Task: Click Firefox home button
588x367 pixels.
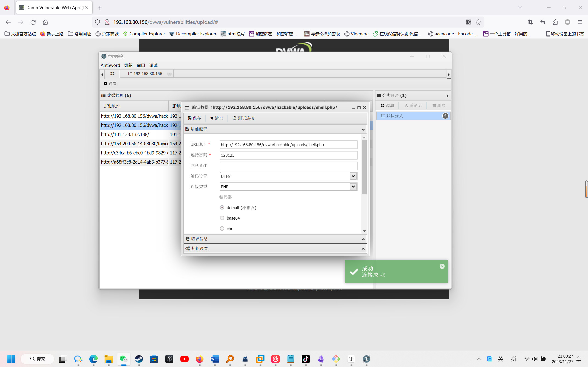Action: coord(45,22)
